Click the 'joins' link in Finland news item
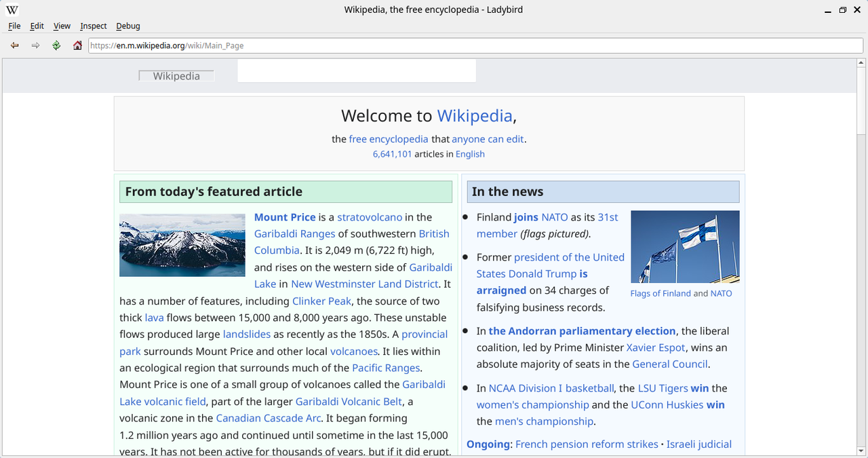The width and height of the screenshot is (868, 458). [x=526, y=217]
